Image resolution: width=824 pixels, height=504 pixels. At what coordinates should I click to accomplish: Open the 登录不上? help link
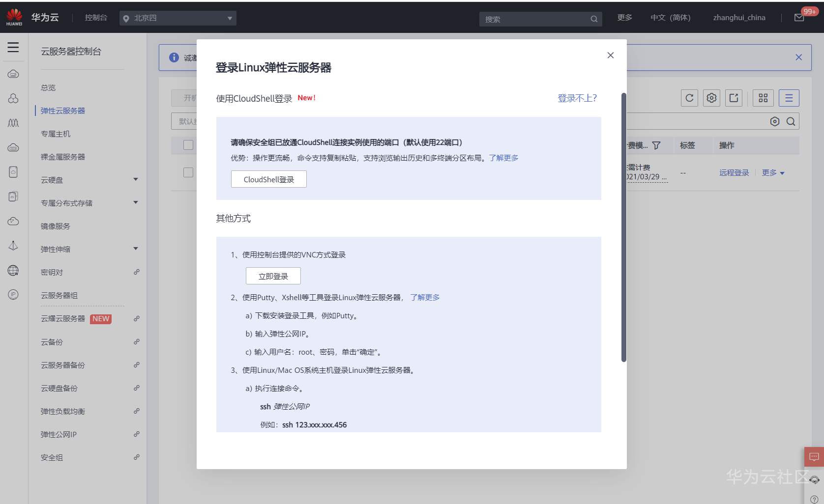[x=577, y=98]
